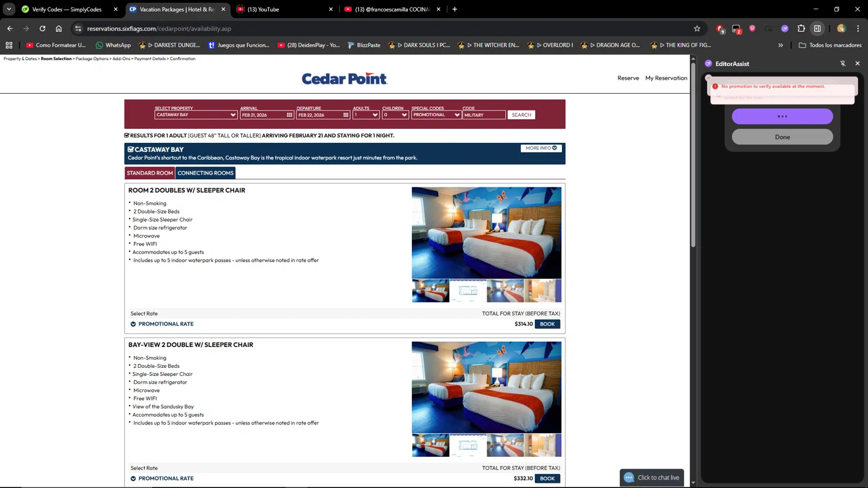Select last thumbnail of Room 2 Doubles
The width and height of the screenshot is (868, 488).
coord(543,291)
